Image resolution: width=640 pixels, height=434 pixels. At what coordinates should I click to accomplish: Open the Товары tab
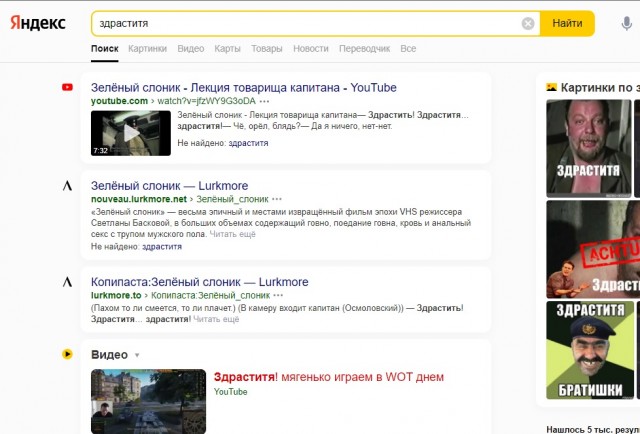267,49
